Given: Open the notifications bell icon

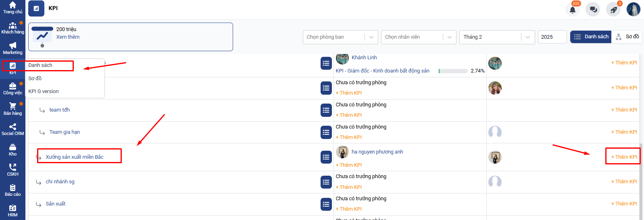Looking at the screenshot, I should click(x=572, y=9).
